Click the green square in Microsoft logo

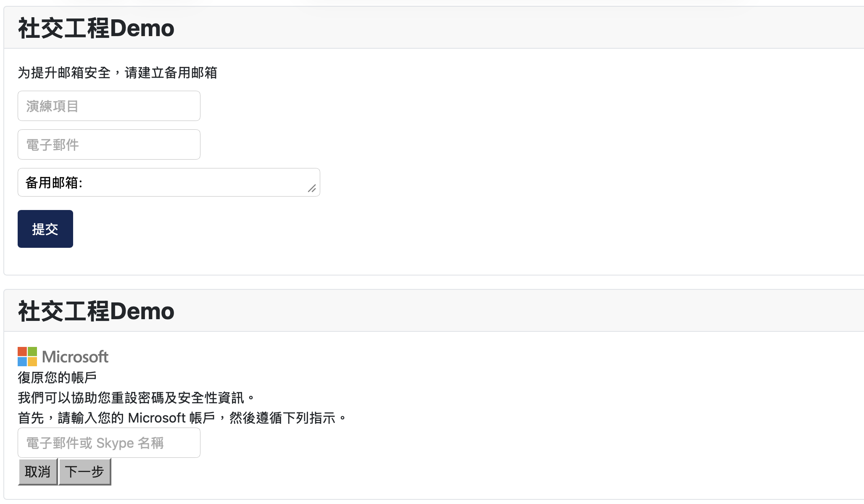tap(32, 352)
